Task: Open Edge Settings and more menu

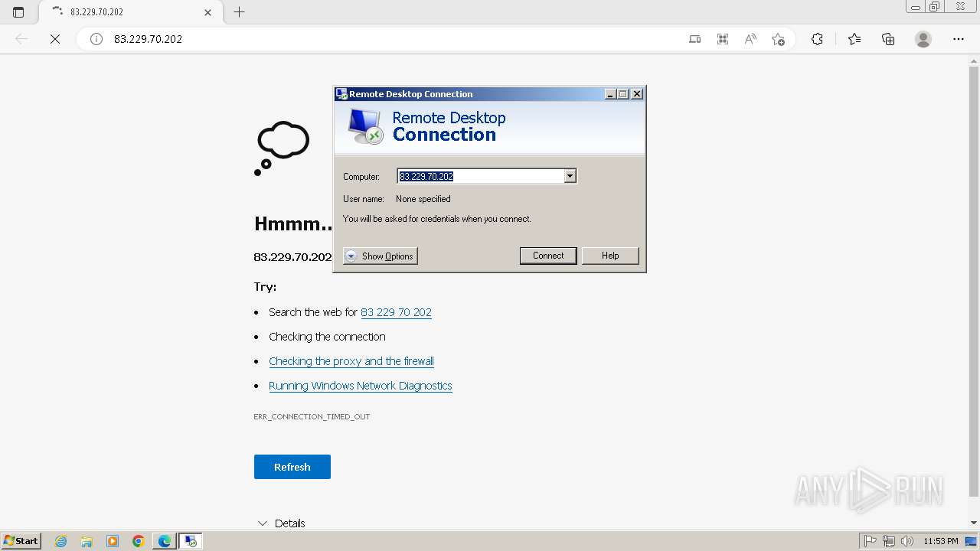Action: pos(959,39)
